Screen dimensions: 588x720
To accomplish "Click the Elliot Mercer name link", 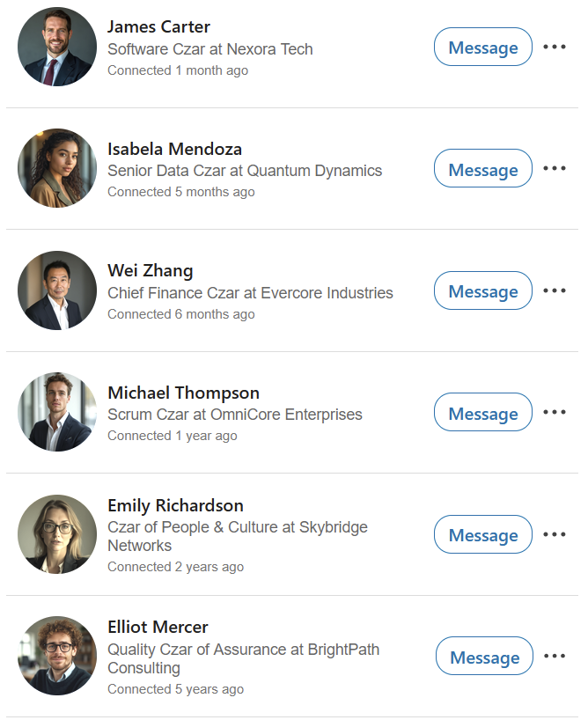I will [158, 627].
